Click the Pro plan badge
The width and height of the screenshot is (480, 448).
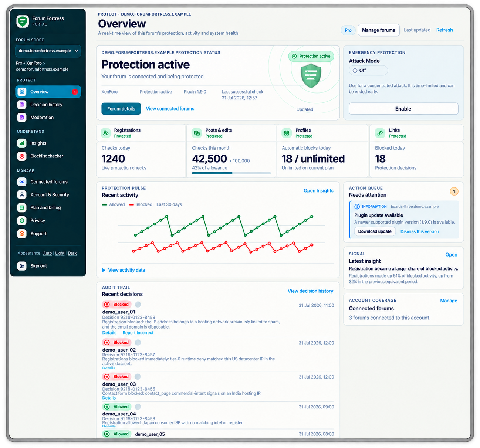(x=348, y=30)
